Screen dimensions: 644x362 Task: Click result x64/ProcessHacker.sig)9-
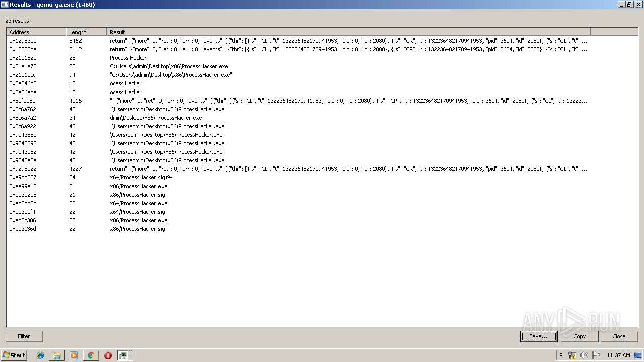coord(141,177)
